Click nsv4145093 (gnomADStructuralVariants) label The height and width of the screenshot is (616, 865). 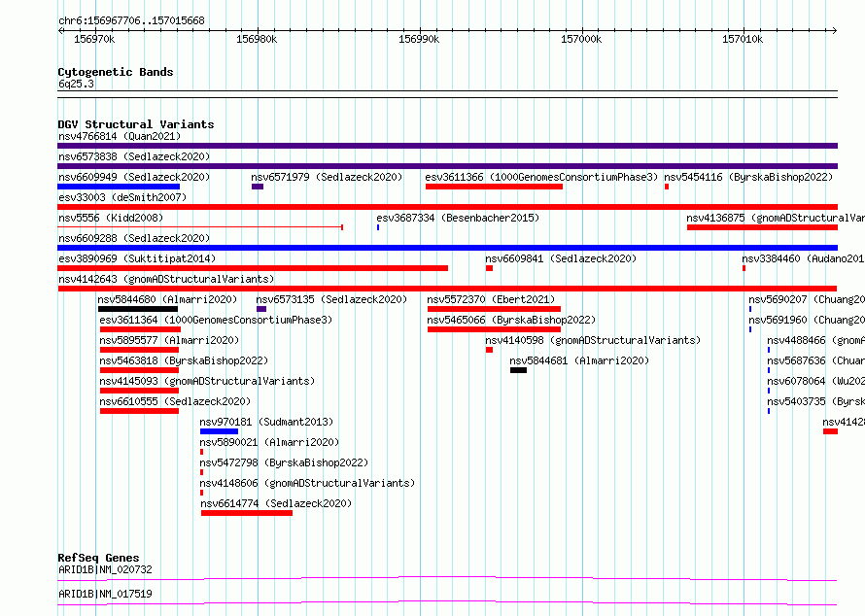[x=207, y=381]
